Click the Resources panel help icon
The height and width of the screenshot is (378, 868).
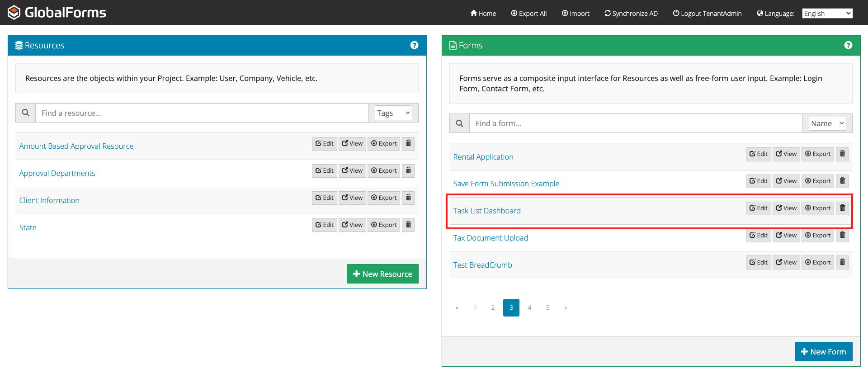[x=414, y=45]
